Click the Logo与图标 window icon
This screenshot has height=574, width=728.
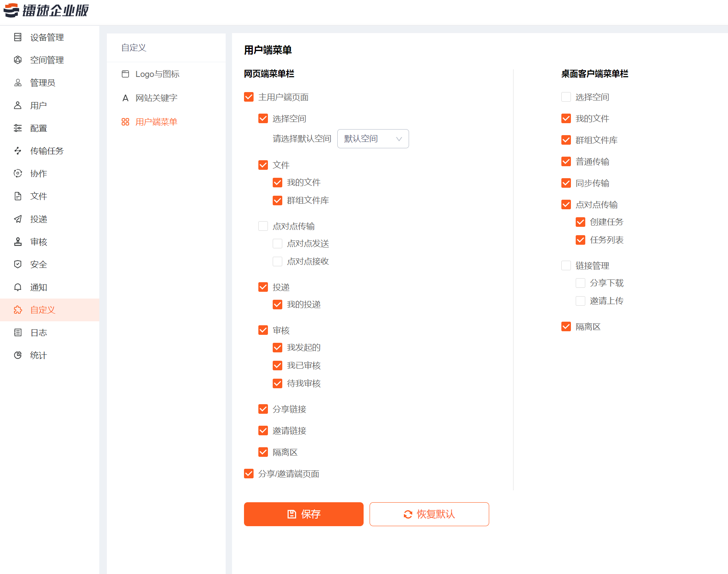pyautogui.click(x=125, y=74)
